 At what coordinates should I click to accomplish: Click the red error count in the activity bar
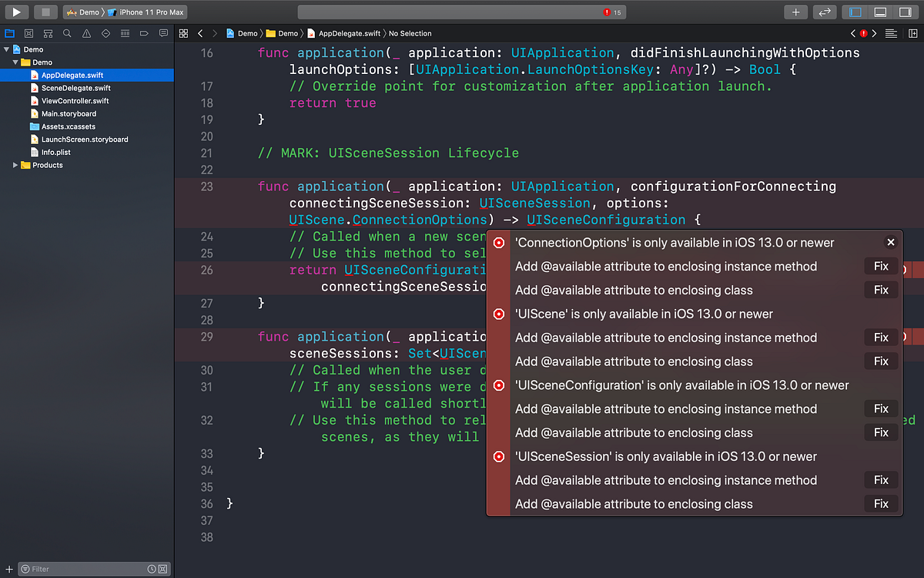click(x=608, y=12)
